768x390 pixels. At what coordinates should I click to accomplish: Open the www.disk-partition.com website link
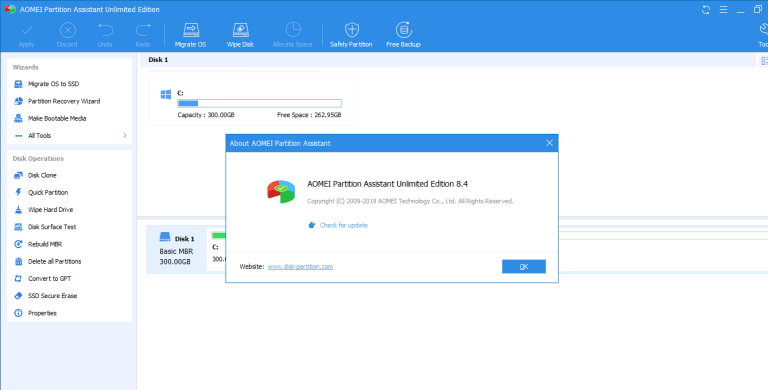300,267
